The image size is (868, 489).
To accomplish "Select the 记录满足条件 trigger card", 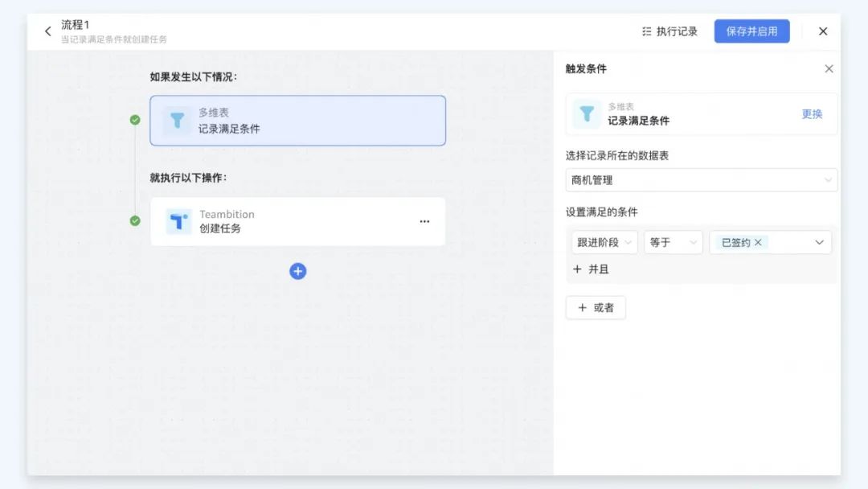I will (297, 121).
